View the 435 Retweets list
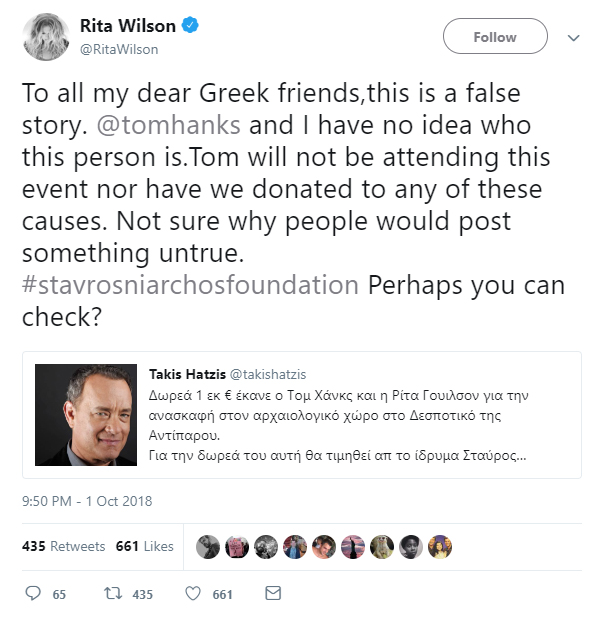This screenshot has height=630, width=600. pos(63,546)
